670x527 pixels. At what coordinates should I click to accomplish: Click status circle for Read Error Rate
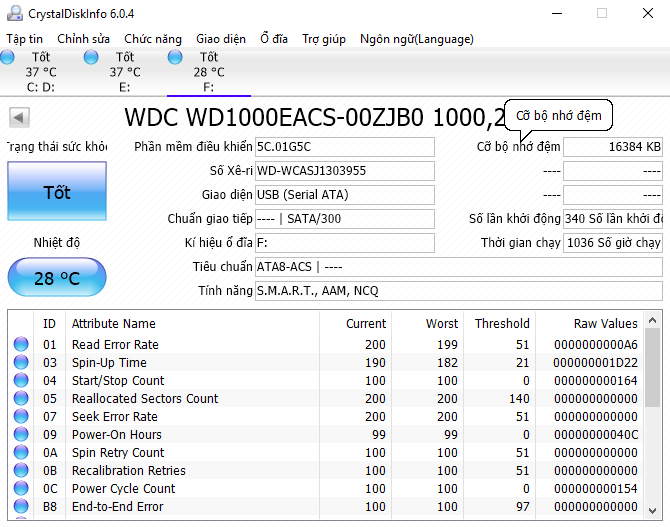coord(21,344)
